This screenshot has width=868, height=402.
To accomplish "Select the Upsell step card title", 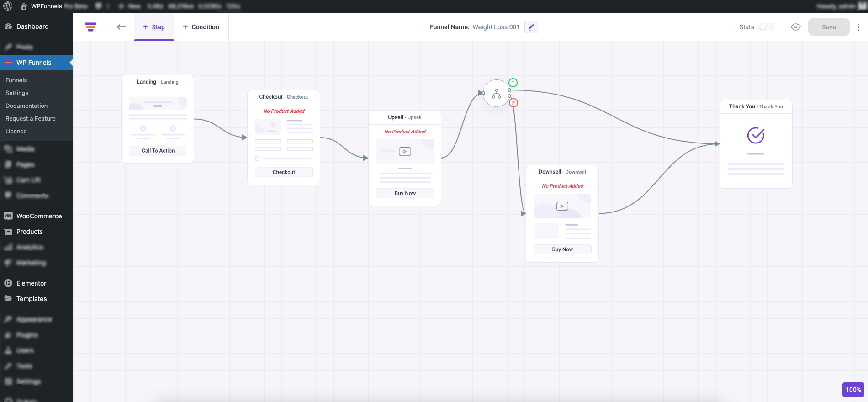I will 405,117.
